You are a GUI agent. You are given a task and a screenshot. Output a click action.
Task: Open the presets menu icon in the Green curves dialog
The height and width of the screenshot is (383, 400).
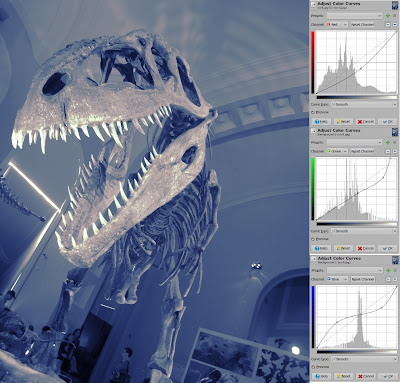tap(394, 142)
